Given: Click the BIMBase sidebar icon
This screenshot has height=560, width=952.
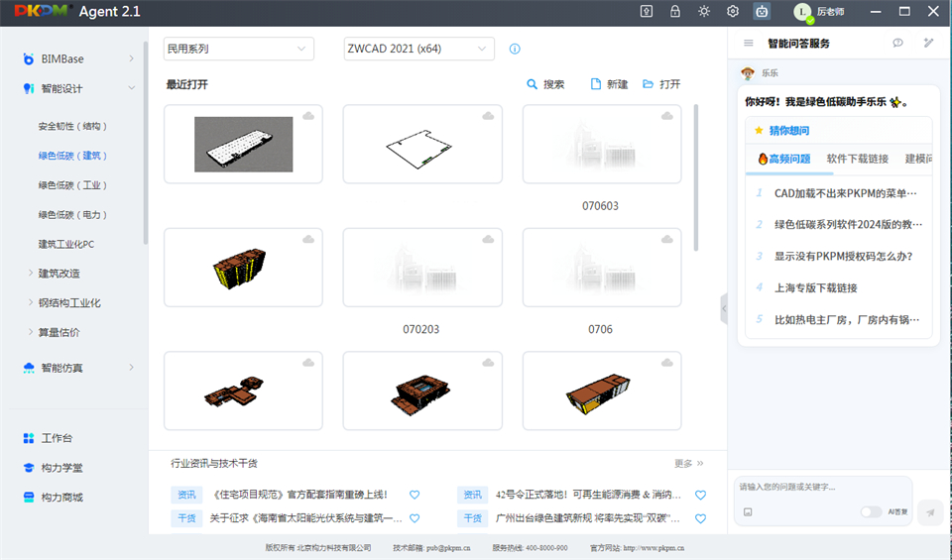Looking at the screenshot, I should pyautogui.click(x=28, y=58).
